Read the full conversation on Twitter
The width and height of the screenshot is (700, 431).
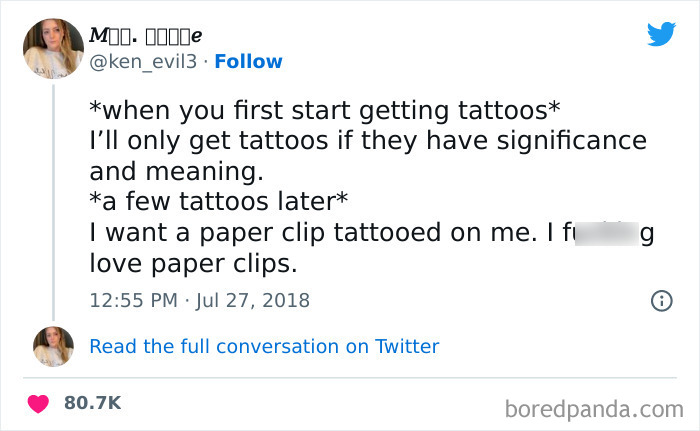pos(264,347)
